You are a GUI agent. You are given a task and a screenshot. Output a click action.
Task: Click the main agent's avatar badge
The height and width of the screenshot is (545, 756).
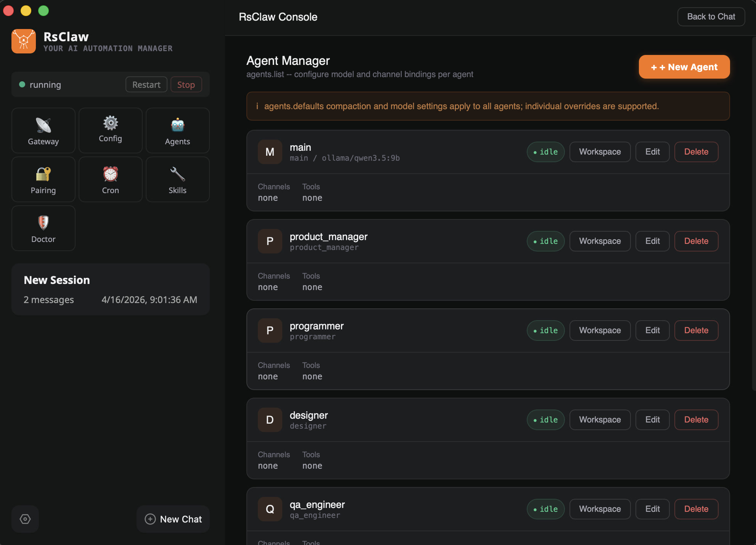coord(270,152)
